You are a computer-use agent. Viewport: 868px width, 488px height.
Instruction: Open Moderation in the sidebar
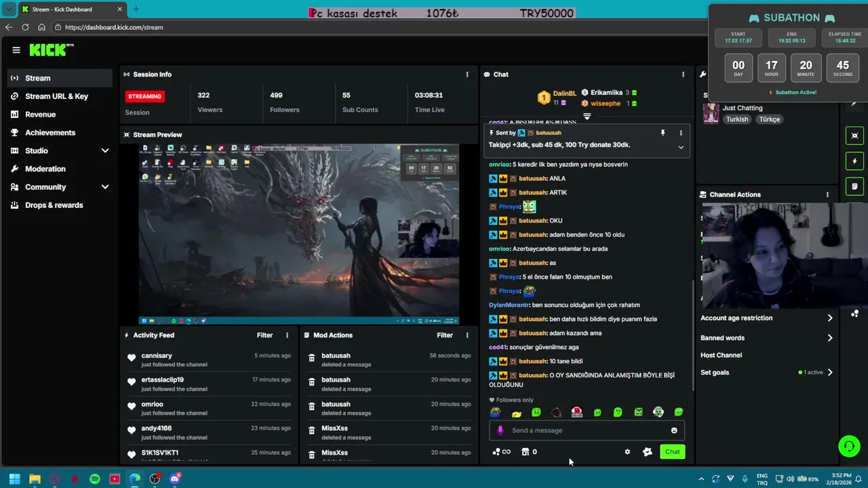pyautogui.click(x=60, y=169)
